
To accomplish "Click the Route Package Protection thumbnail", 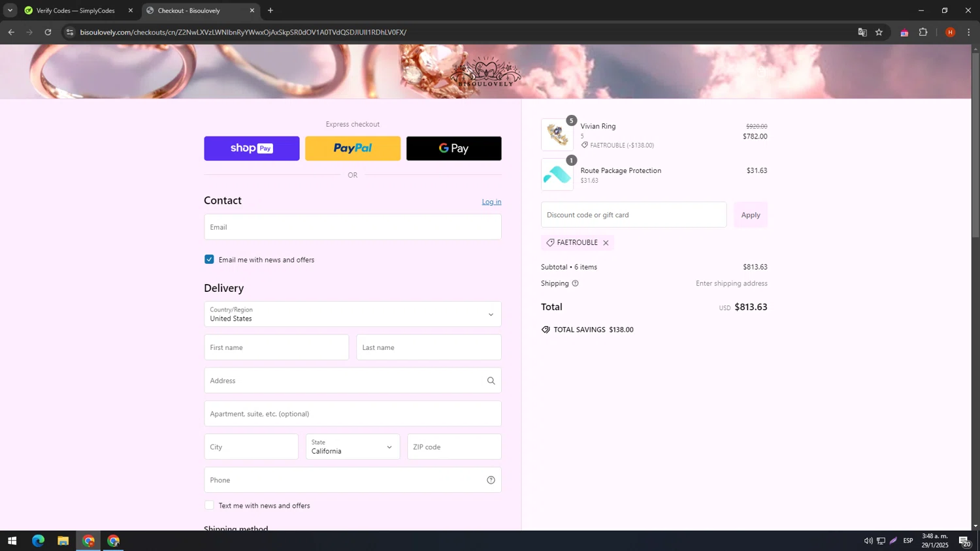I will pyautogui.click(x=557, y=174).
